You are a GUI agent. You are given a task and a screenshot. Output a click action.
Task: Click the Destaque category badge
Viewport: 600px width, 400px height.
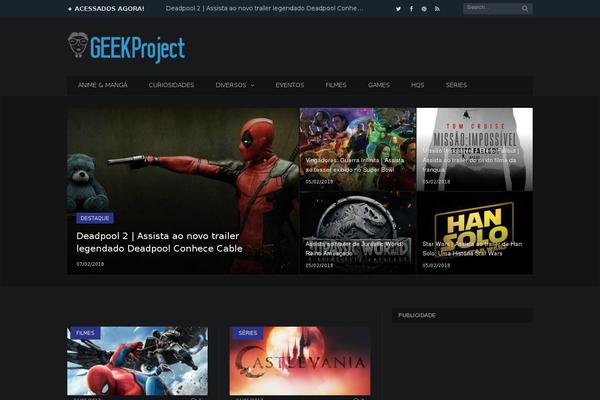point(95,218)
